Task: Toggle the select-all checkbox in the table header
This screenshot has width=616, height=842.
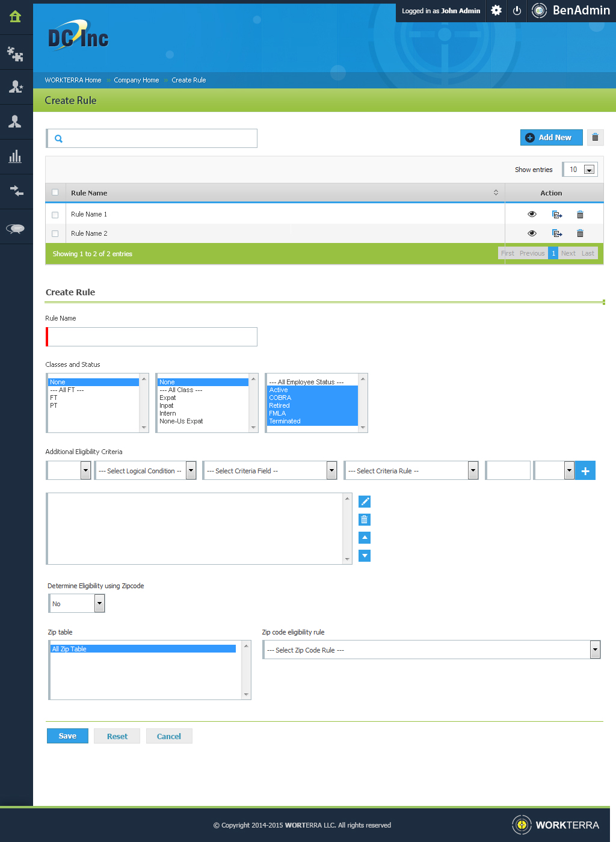Action: pos(55,192)
